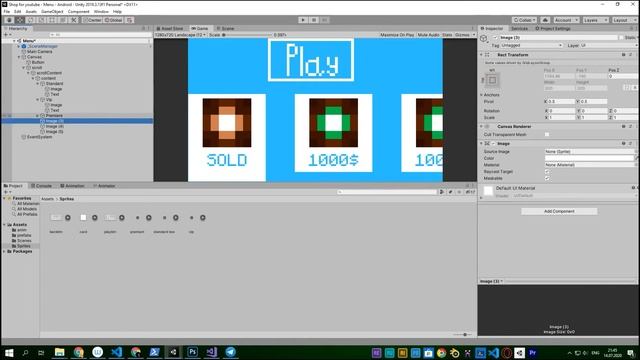Toggle Cull Transparent Mesh checkbox
Viewport: 640px width, 360px height.
(x=547, y=134)
